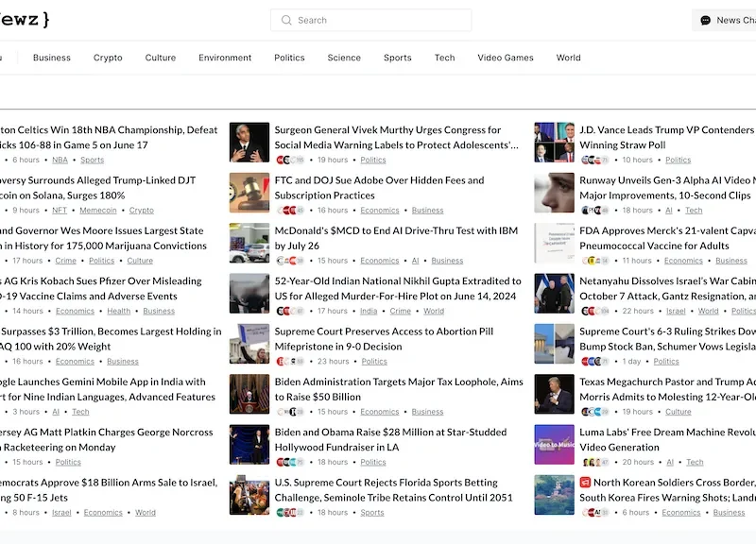Open the gavel thumbnail for Adobe lawsuit story

(x=249, y=193)
